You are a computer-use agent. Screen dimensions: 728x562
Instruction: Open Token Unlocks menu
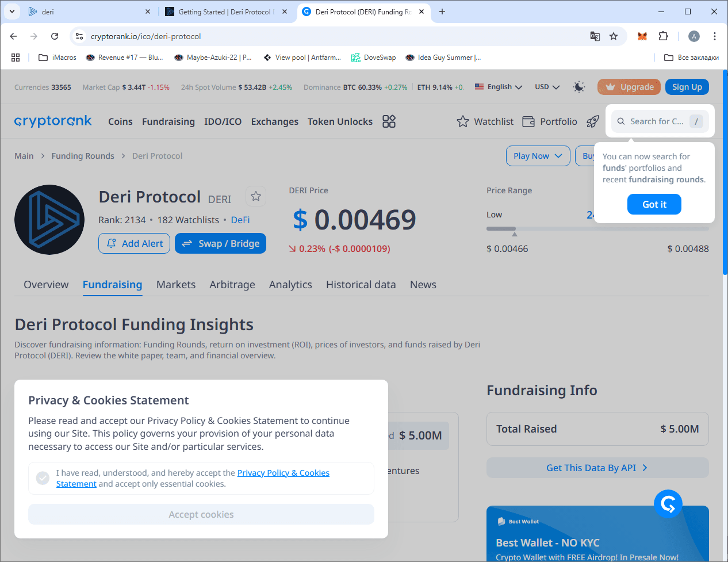click(x=340, y=121)
